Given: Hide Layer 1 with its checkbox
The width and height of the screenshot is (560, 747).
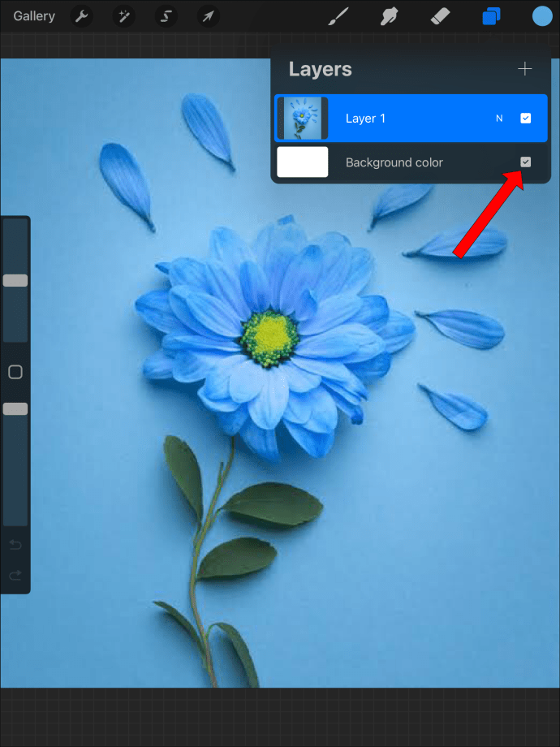Looking at the screenshot, I should coord(526,119).
